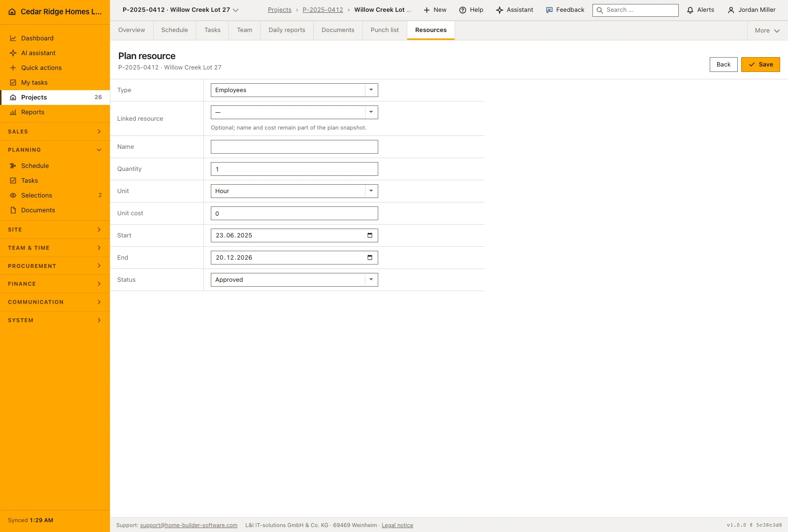Image resolution: width=788 pixels, height=532 pixels.
Task: Focus the Unit cost input field
Action: 295,213
